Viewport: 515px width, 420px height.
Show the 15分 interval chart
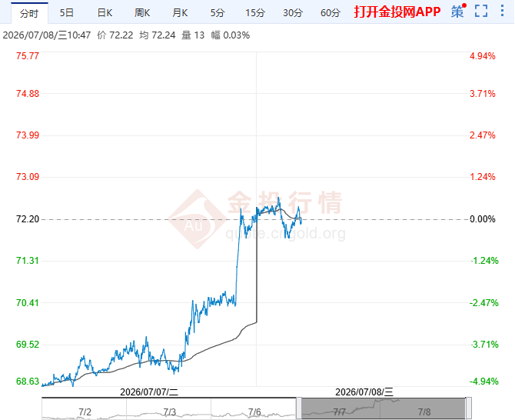pyautogui.click(x=255, y=13)
